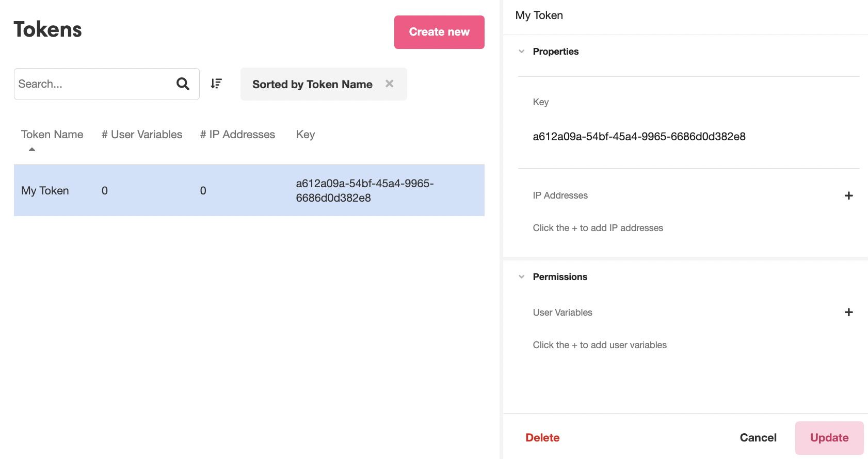Sort by Token Name column header
This screenshot has width=868, height=459.
52,135
